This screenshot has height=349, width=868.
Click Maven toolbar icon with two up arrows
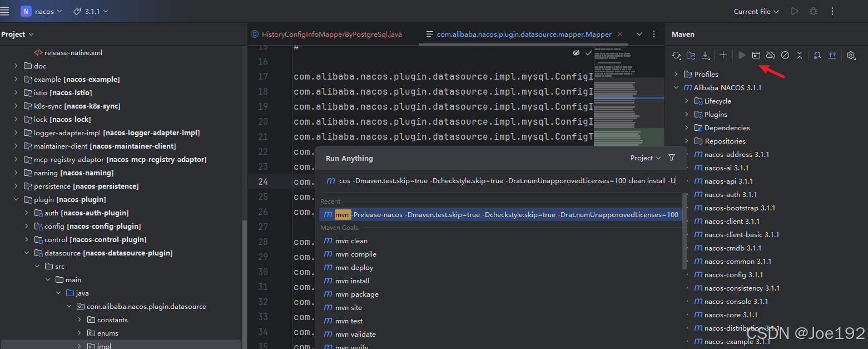(832, 55)
